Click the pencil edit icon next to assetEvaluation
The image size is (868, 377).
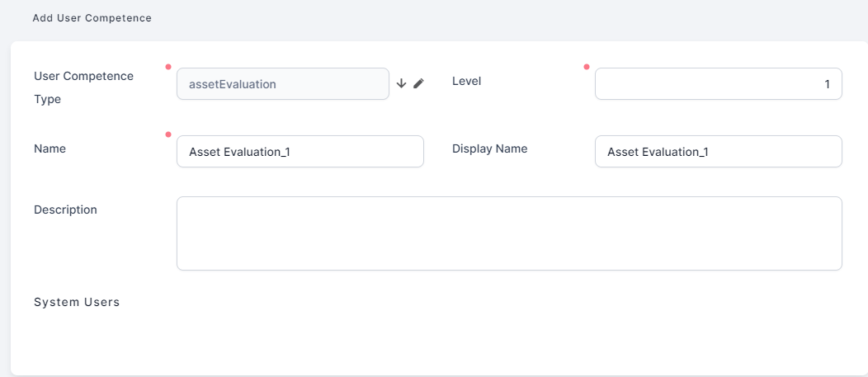(418, 83)
